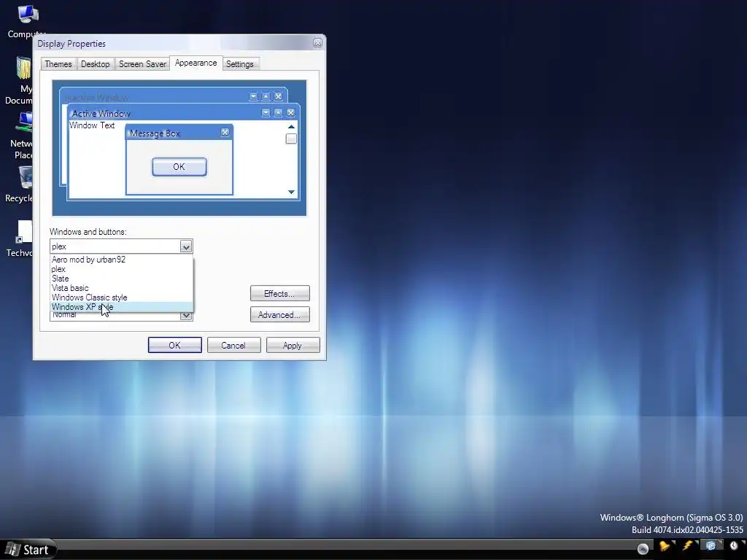Viewport: 747px width, 560px height.
Task: Choose Windows XP style option
Action: (122, 307)
